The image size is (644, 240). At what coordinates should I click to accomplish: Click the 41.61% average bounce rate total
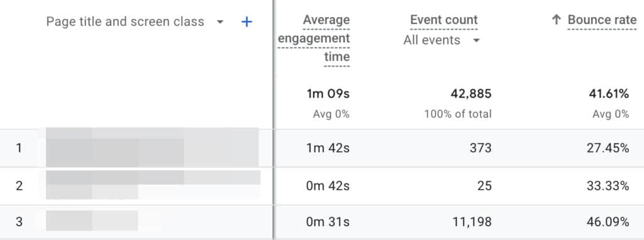[609, 94]
